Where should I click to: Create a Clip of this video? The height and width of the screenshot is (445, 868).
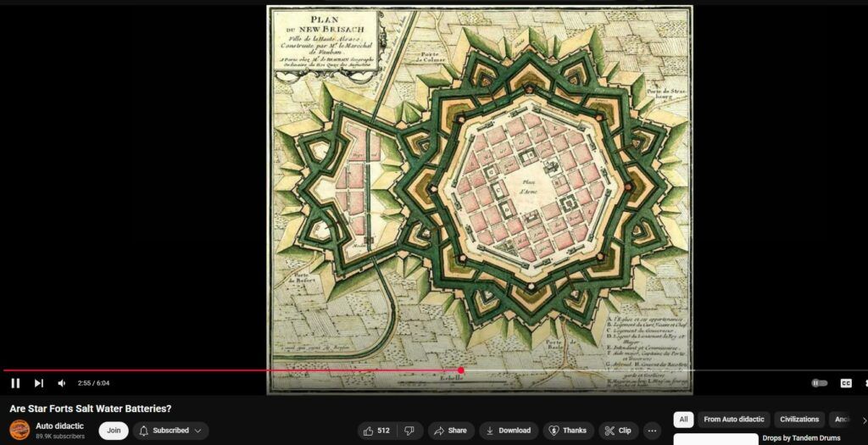[x=618, y=431]
